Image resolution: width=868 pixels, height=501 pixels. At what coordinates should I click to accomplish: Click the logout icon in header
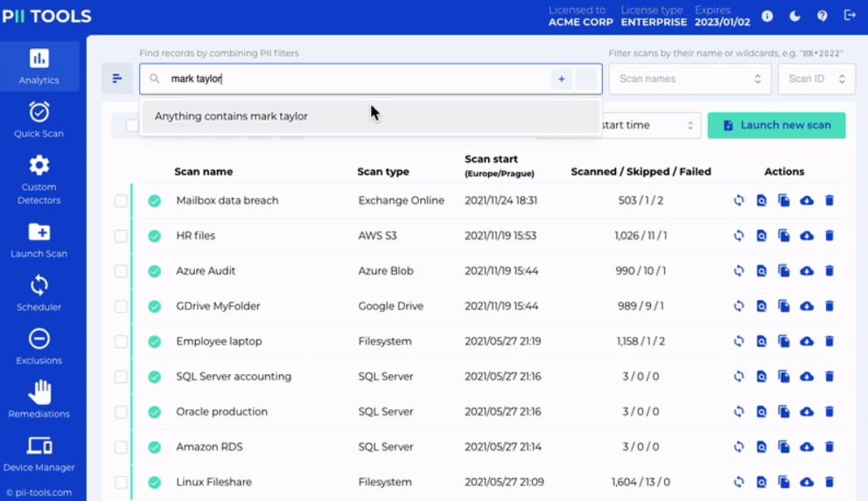[x=850, y=16]
